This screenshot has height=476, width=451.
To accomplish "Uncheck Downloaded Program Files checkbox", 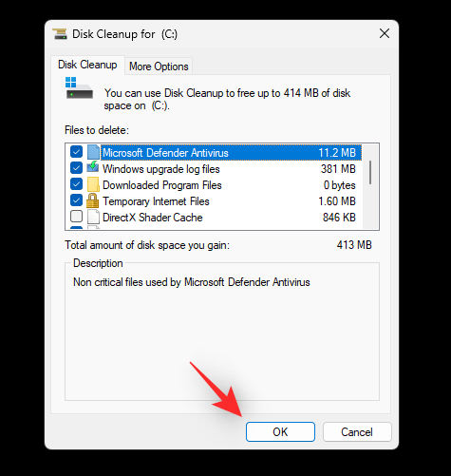I will tap(76, 184).
